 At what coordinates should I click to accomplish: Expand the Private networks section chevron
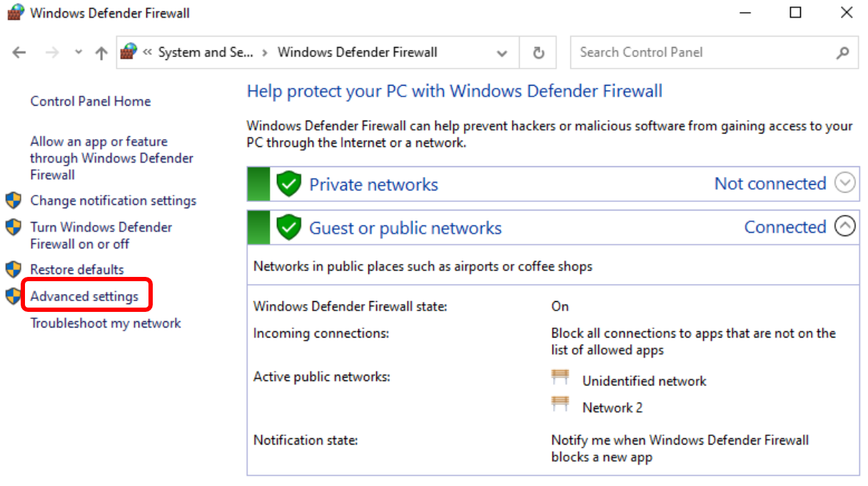[845, 183]
